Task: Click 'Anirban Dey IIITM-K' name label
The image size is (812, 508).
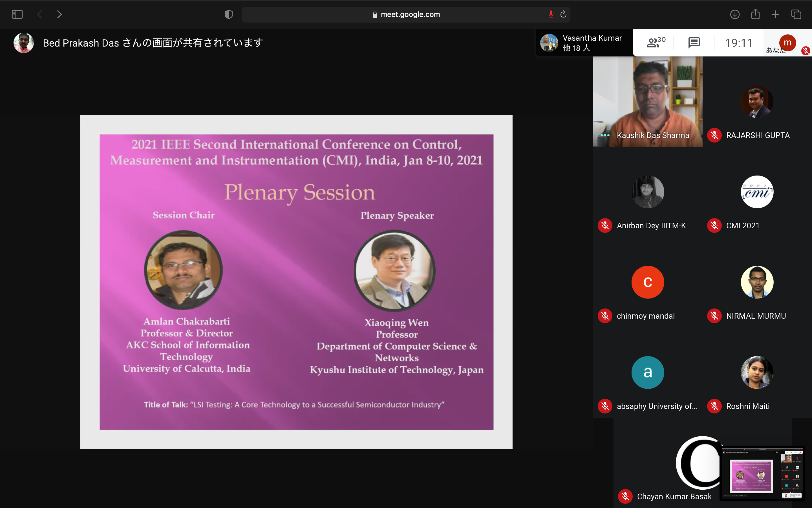Action: [x=651, y=226]
